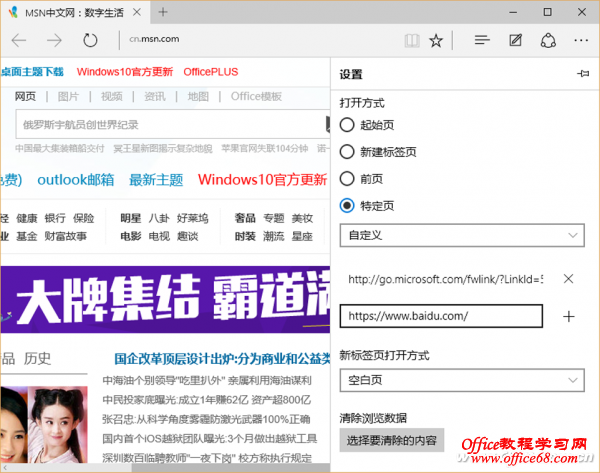
Task: Remove the go.microsoft.com start page entry
Action: [569, 279]
